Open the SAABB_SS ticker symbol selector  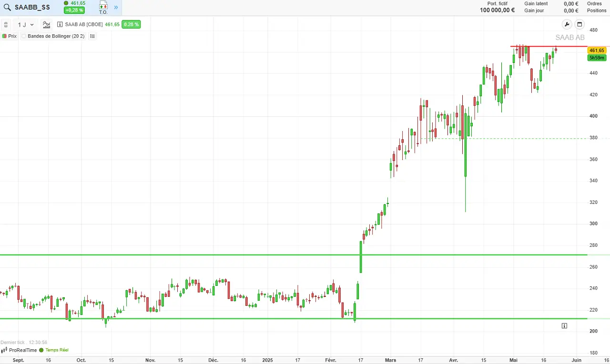click(32, 7)
